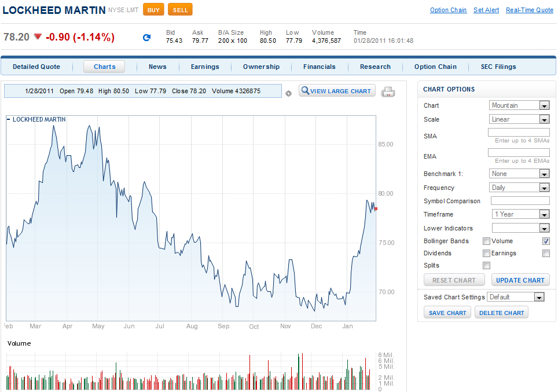Toggle the Bollinger Bands checkbox
The width and height of the screenshot is (558, 392).
[486, 241]
